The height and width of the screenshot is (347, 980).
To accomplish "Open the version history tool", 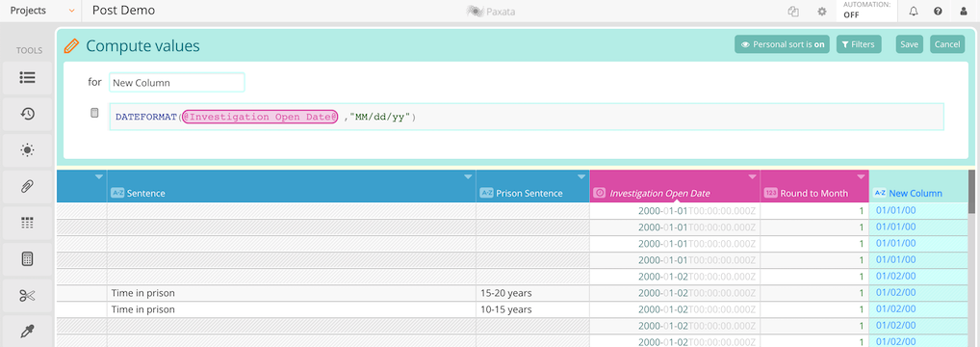I will click(27, 114).
